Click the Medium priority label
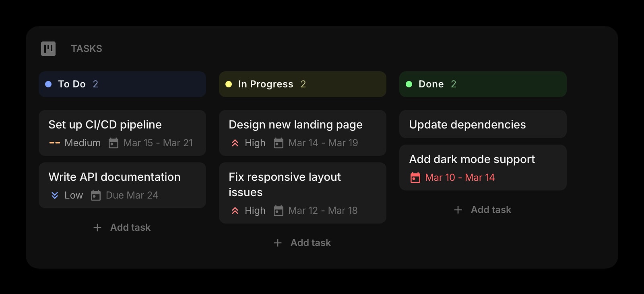Viewport: 644px width, 294px height. click(x=83, y=143)
